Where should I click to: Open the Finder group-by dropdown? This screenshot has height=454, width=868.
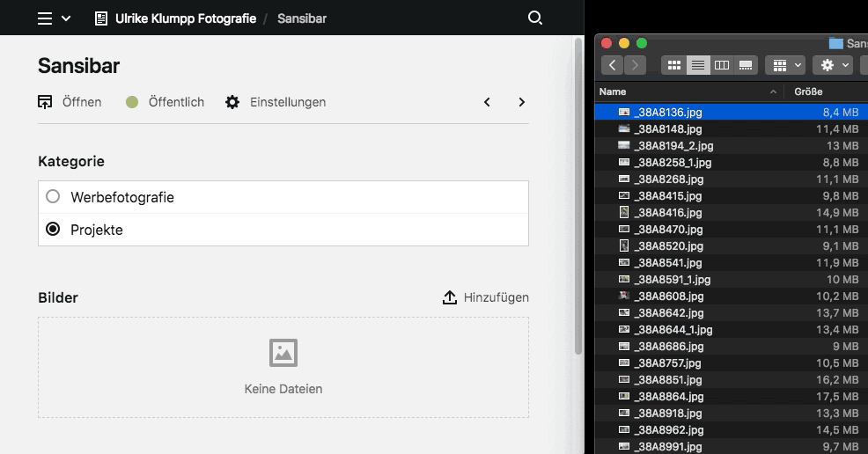click(x=785, y=65)
